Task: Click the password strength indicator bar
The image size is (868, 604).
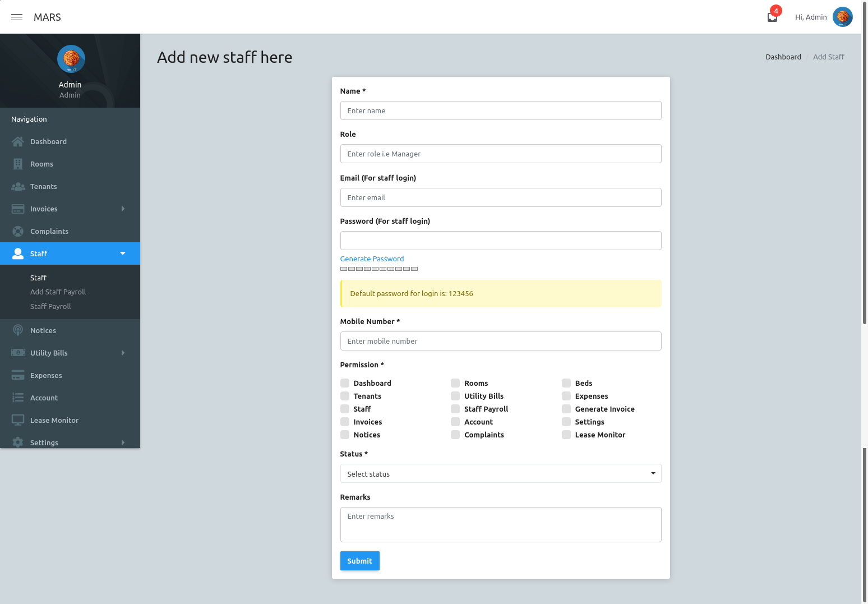Action: point(378,269)
